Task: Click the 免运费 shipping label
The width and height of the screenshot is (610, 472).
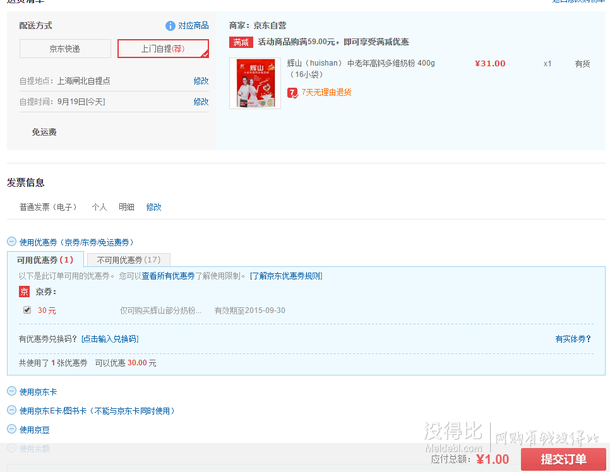Action: [44, 132]
